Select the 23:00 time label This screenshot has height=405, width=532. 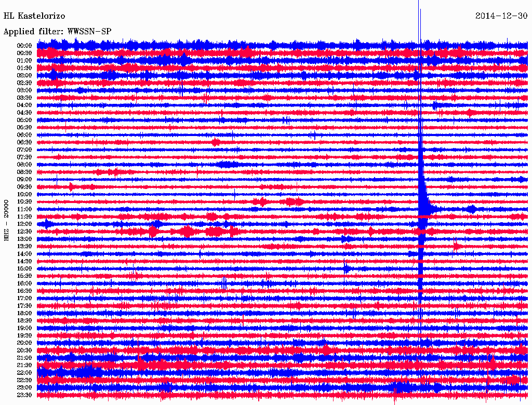(24, 388)
